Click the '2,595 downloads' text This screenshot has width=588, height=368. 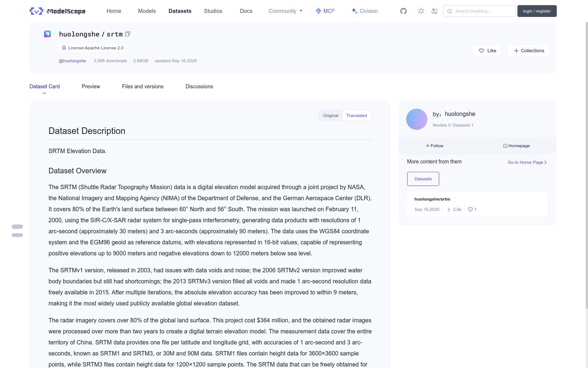click(x=110, y=61)
